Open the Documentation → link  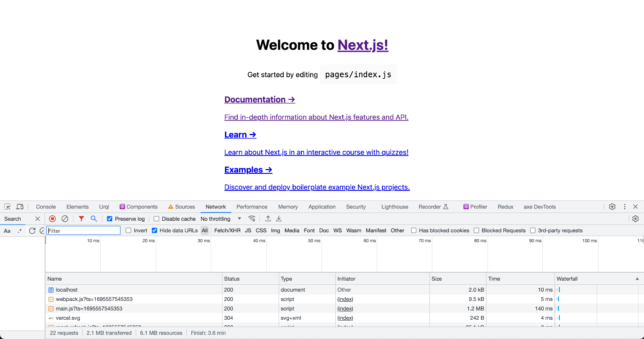[x=259, y=100]
